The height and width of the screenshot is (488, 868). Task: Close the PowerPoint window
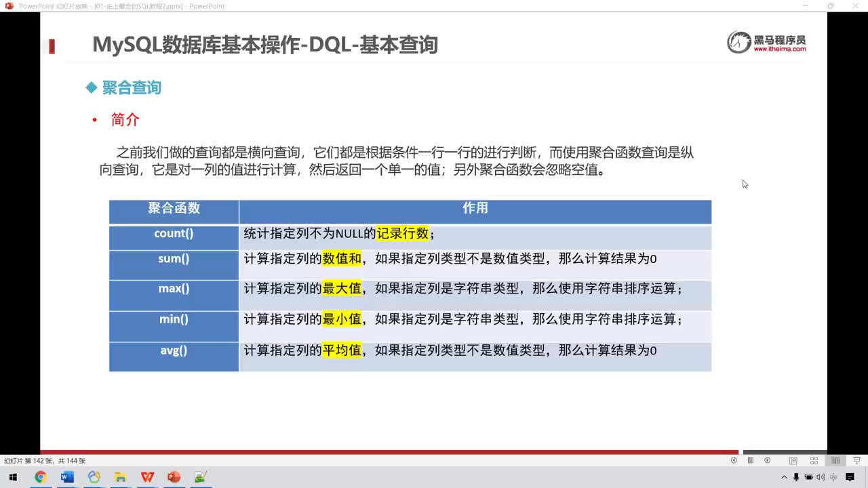pos(856,6)
